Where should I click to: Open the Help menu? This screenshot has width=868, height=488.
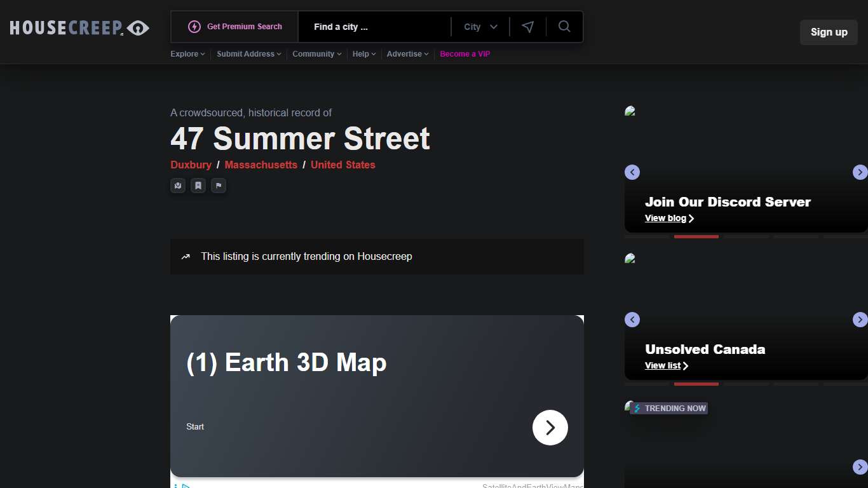point(364,54)
